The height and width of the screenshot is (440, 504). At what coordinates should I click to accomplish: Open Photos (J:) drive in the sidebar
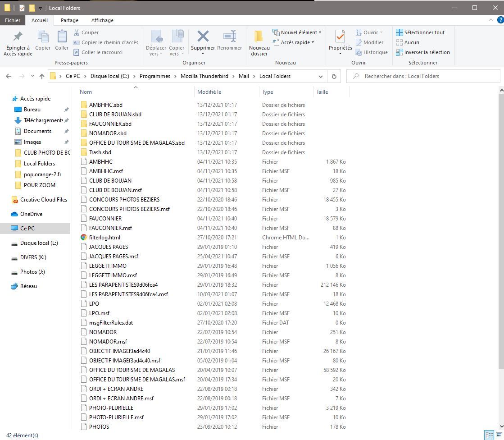point(32,272)
